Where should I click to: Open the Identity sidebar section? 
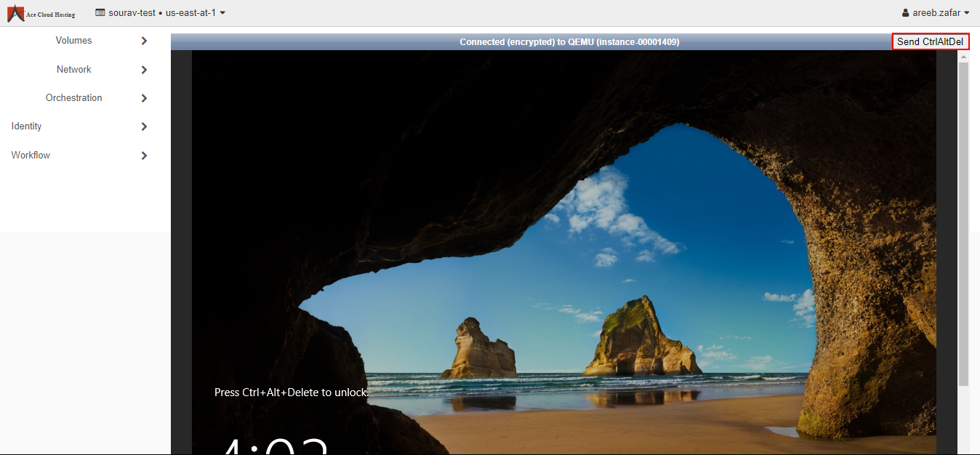26,126
